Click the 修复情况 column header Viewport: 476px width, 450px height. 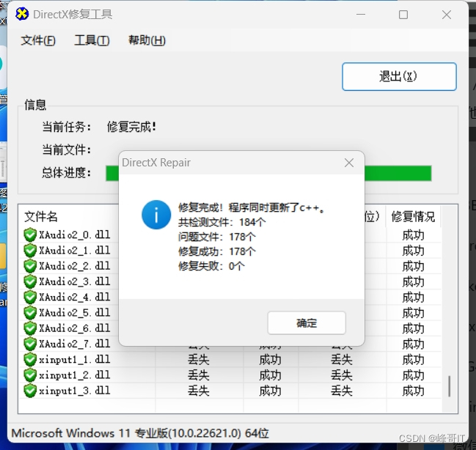pos(413,217)
